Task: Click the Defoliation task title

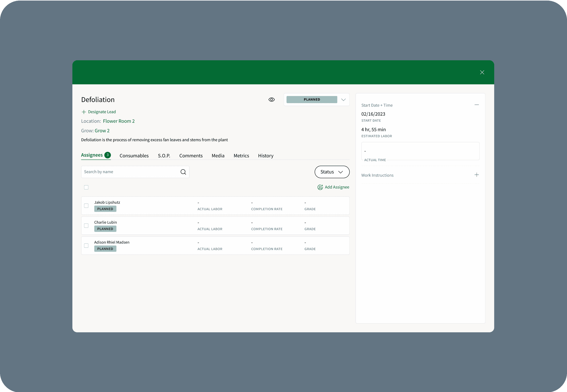Action: pyautogui.click(x=98, y=100)
